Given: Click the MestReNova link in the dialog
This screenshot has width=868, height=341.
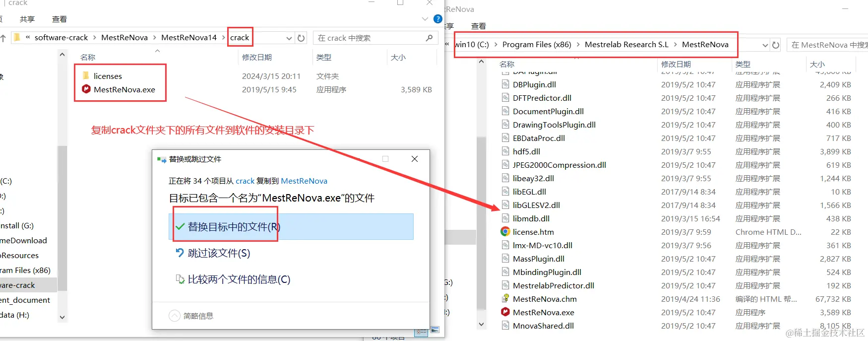Looking at the screenshot, I should [304, 181].
